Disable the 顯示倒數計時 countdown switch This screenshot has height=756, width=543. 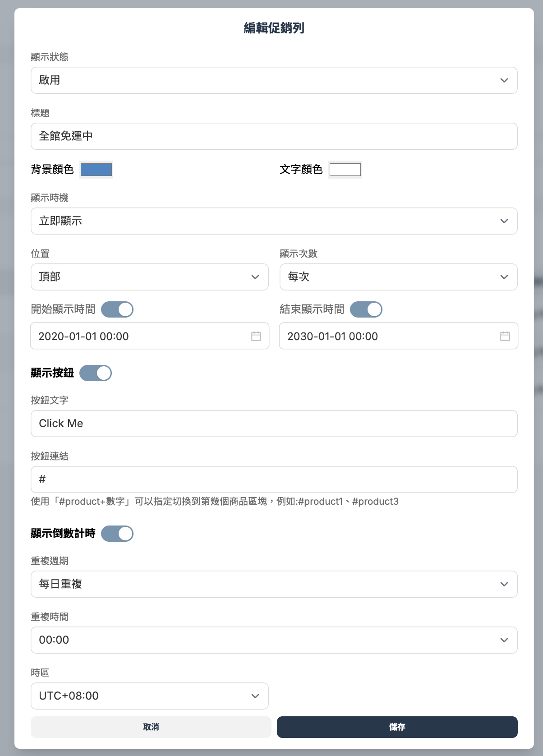pos(117,534)
